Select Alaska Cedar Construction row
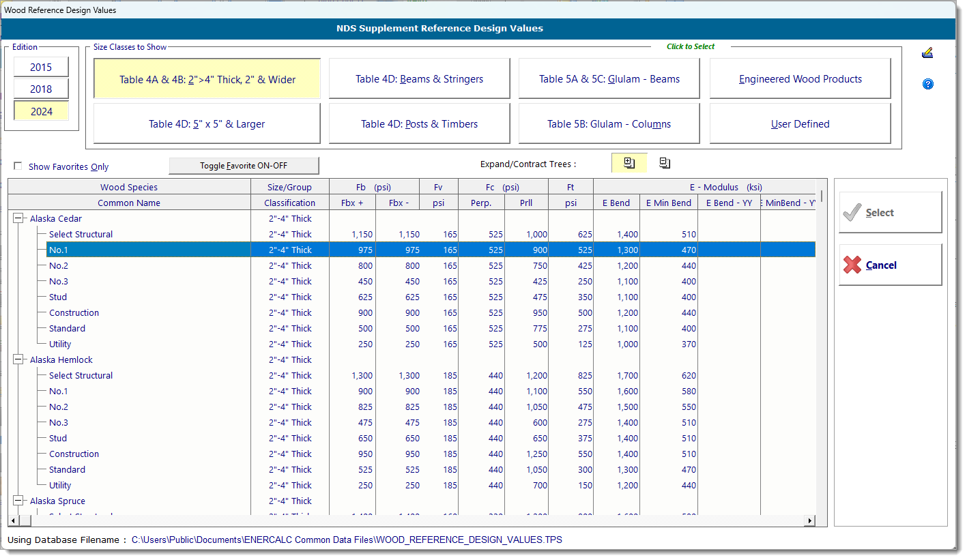This screenshot has height=560, width=967. pos(412,312)
